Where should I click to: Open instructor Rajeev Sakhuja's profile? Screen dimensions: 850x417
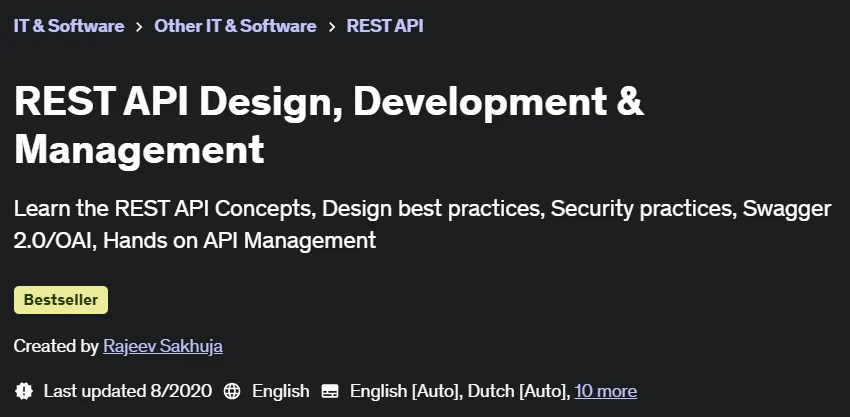(163, 346)
